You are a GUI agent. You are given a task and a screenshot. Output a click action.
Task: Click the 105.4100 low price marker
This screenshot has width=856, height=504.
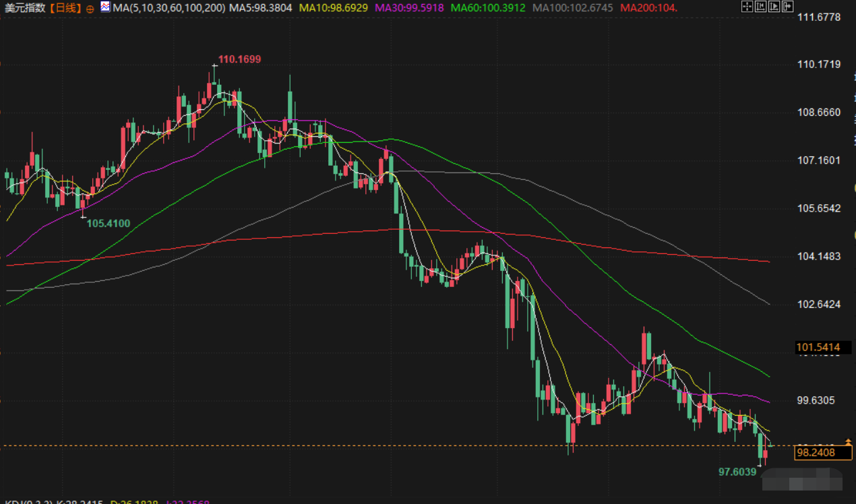[109, 224]
